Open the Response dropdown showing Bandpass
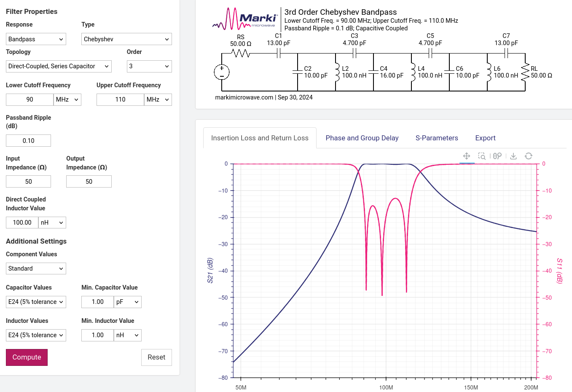Viewport: 572px width, 392px height. coord(36,39)
